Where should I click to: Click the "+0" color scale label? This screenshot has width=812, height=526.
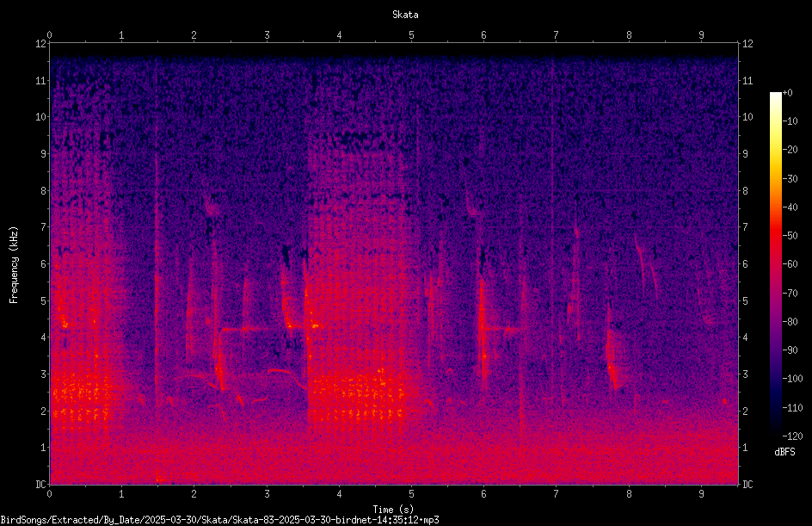[787, 93]
